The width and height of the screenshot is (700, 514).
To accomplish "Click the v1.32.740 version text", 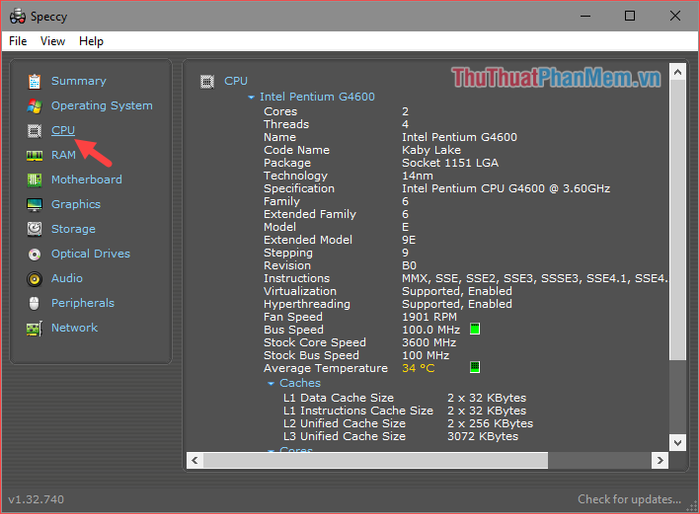I will 36,499.
